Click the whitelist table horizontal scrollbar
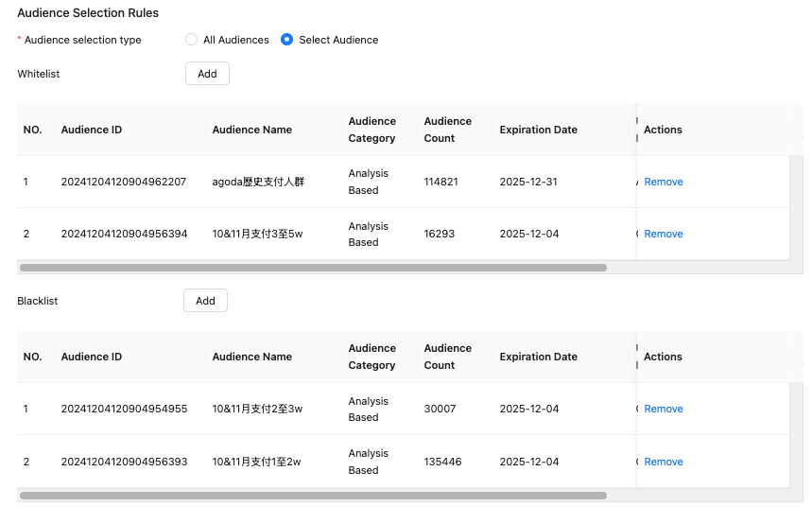 pyautogui.click(x=312, y=268)
